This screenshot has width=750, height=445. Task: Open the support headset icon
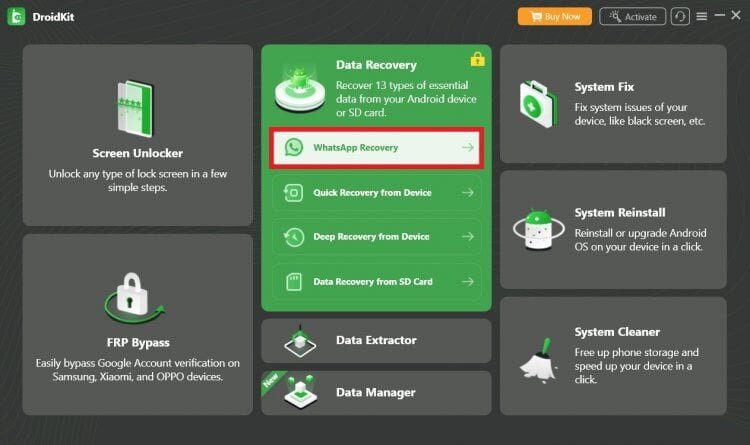[x=680, y=17]
